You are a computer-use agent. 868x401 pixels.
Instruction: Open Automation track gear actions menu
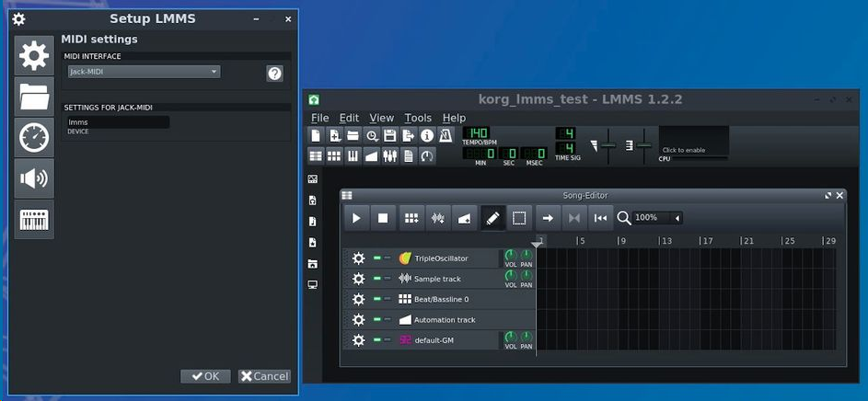point(359,320)
